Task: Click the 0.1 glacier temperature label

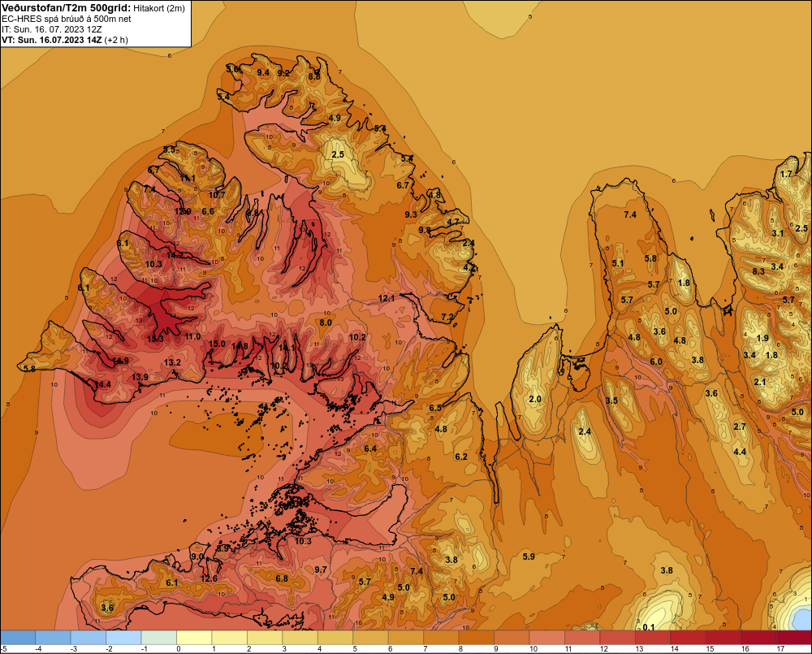Action: click(x=648, y=627)
